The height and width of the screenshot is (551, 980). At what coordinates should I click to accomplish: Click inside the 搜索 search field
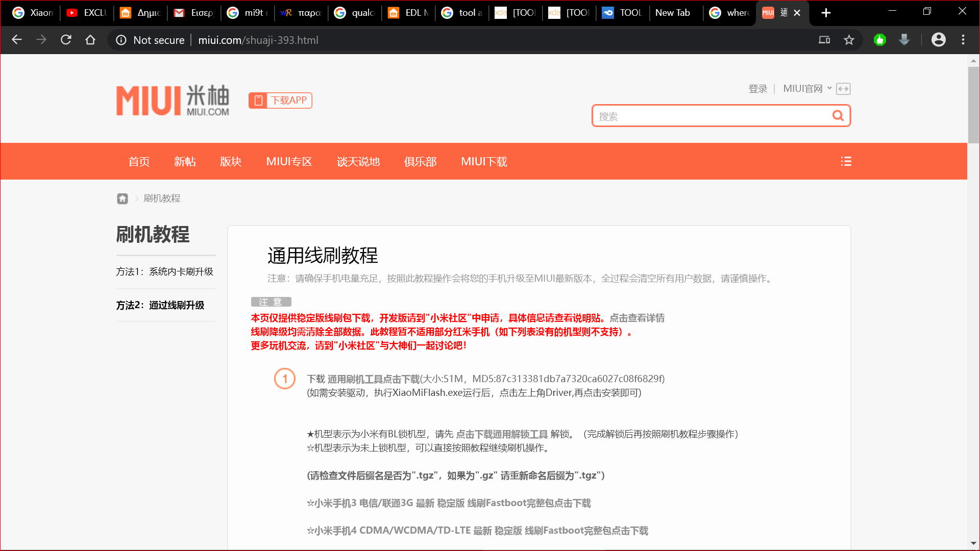[709, 116]
